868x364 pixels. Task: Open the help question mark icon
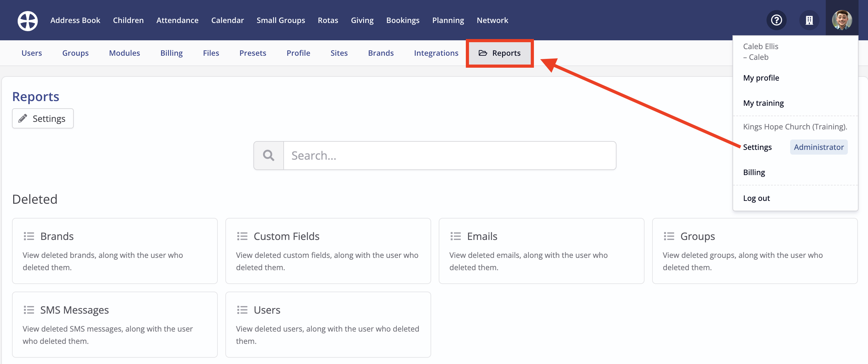tap(776, 20)
